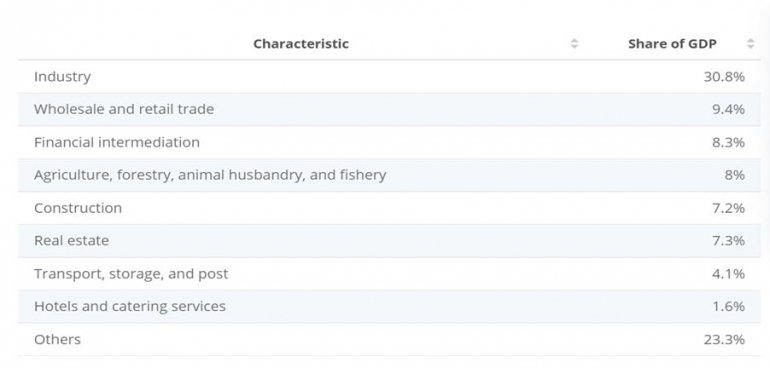
Task: Click Hotels and catering services row
Action: (x=389, y=307)
